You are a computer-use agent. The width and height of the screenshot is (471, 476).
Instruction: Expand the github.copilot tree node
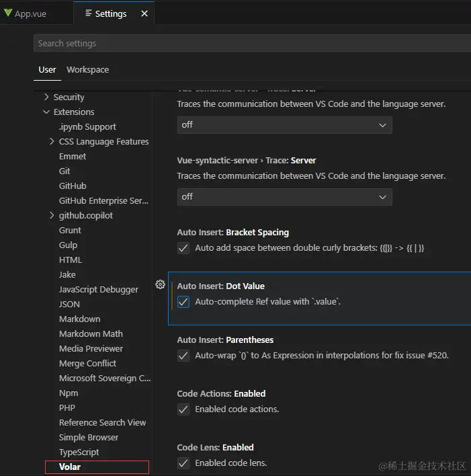pos(52,216)
